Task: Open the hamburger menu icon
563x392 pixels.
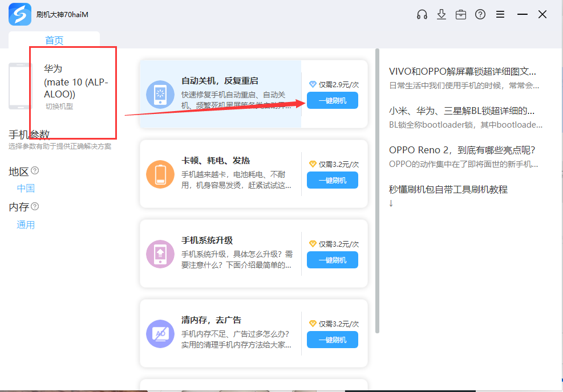Action: point(500,14)
